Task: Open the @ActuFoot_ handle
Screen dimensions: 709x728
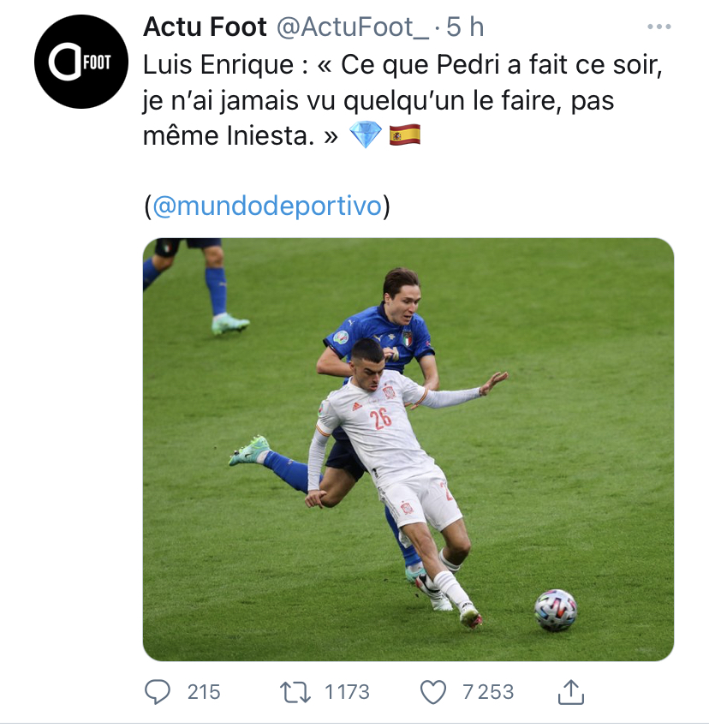Action: (x=353, y=27)
